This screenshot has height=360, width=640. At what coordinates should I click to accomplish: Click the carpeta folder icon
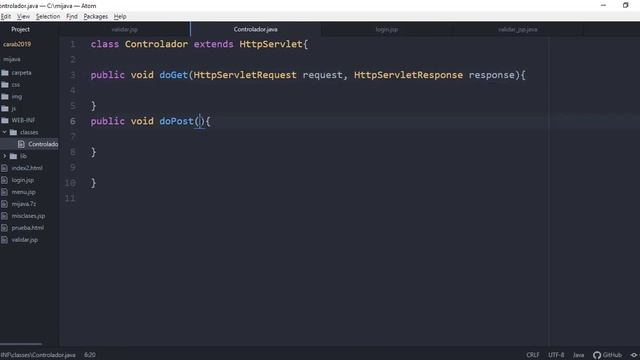[x=5, y=73]
